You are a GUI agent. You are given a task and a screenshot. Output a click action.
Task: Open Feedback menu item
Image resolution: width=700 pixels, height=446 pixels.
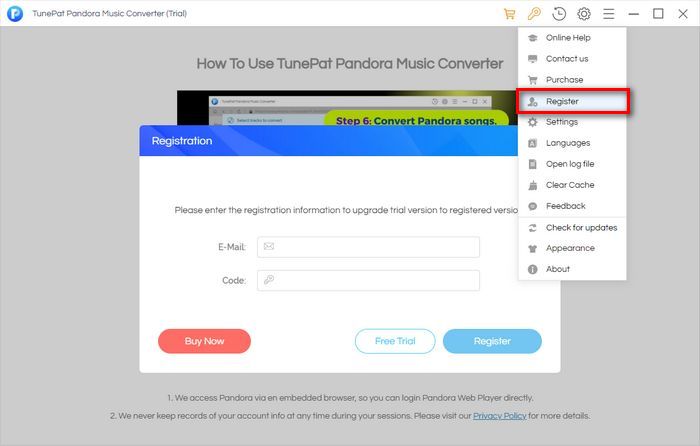pyautogui.click(x=572, y=206)
